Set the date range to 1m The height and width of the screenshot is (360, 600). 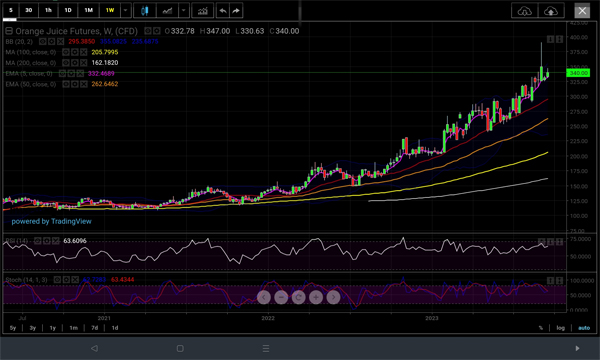pos(73,328)
